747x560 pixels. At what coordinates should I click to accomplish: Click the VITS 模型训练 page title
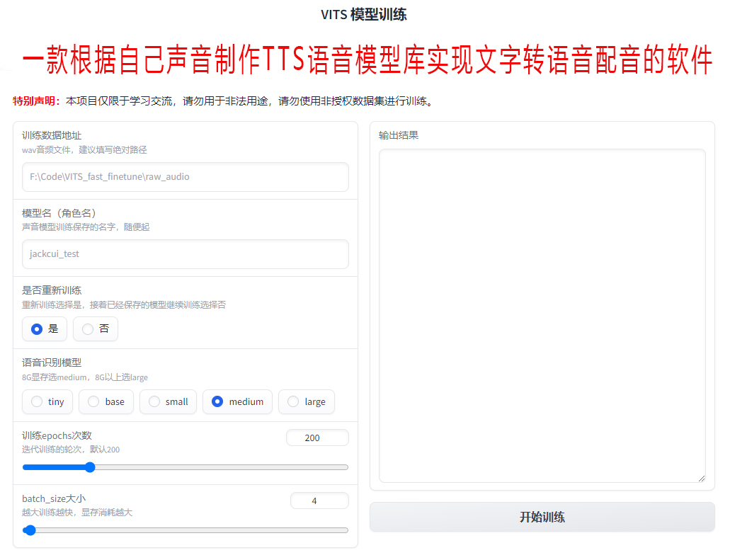pos(363,15)
